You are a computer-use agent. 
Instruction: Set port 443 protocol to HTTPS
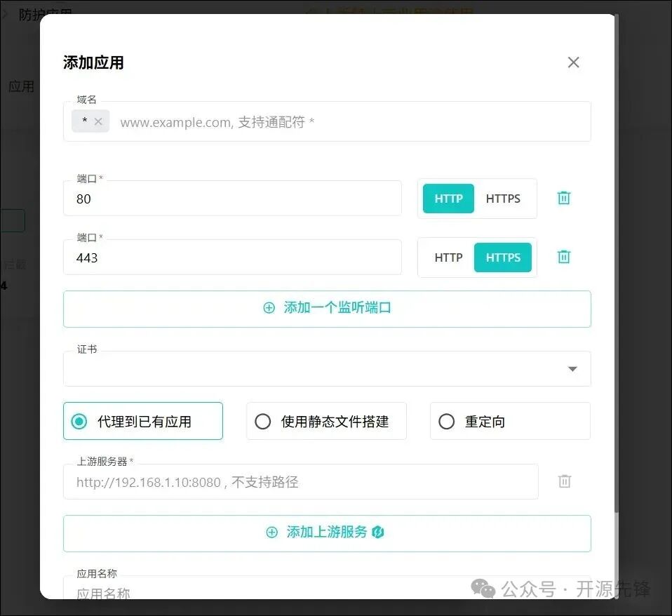click(x=503, y=257)
